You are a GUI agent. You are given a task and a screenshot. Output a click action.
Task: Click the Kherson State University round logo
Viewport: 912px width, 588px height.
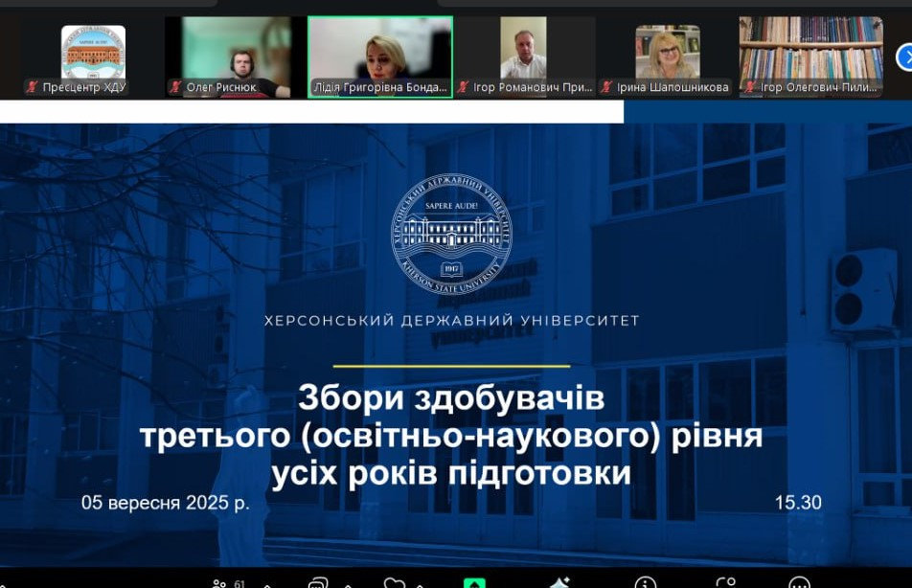point(451,234)
